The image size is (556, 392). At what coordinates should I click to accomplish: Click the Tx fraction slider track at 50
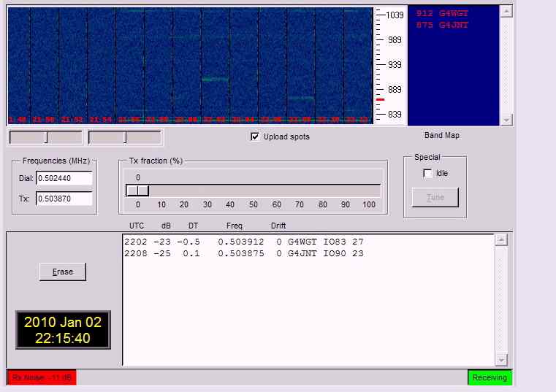coord(254,191)
